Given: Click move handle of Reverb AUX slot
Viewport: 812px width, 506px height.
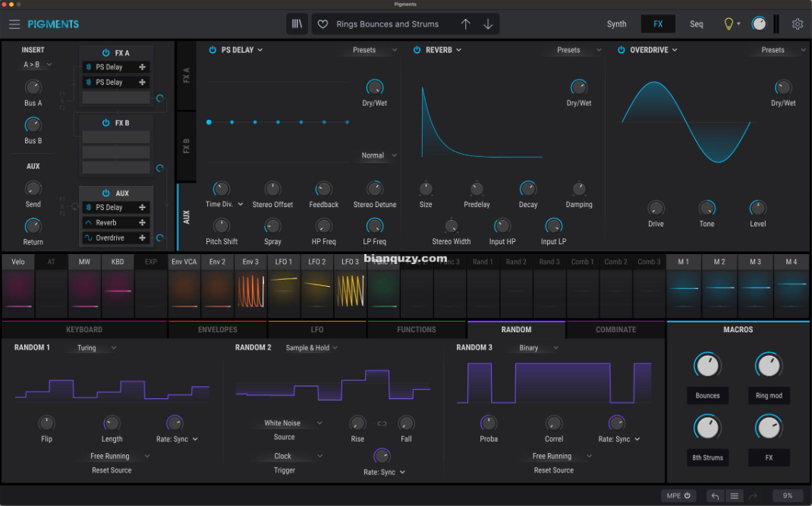Looking at the screenshot, I should pos(142,223).
